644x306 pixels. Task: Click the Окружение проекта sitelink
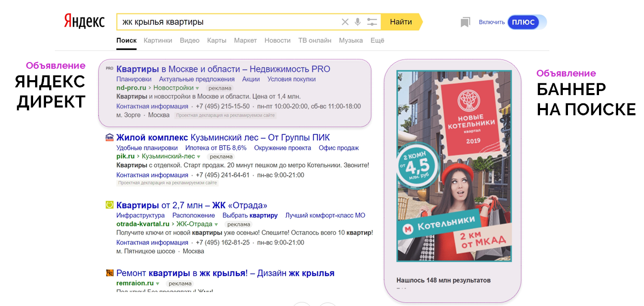point(282,148)
